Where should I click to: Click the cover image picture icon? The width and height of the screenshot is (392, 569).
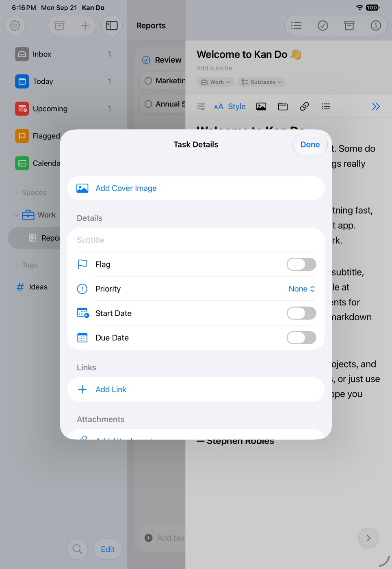(x=82, y=188)
